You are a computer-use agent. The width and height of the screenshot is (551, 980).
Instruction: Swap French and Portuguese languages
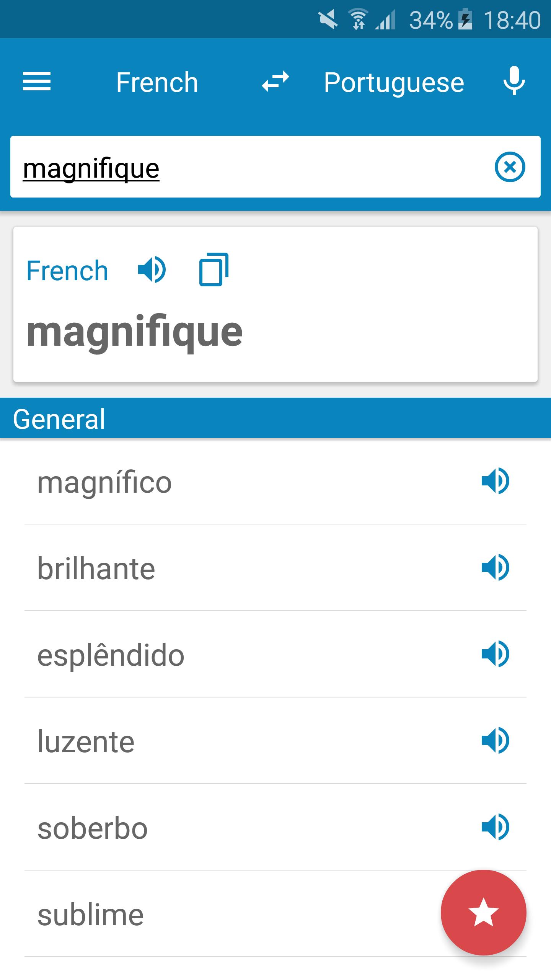point(275,82)
